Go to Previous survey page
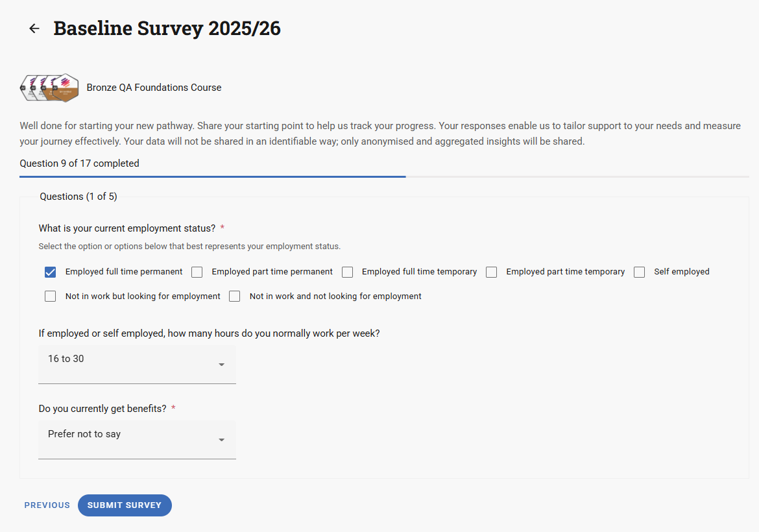759x532 pixels. click(47, 505)
